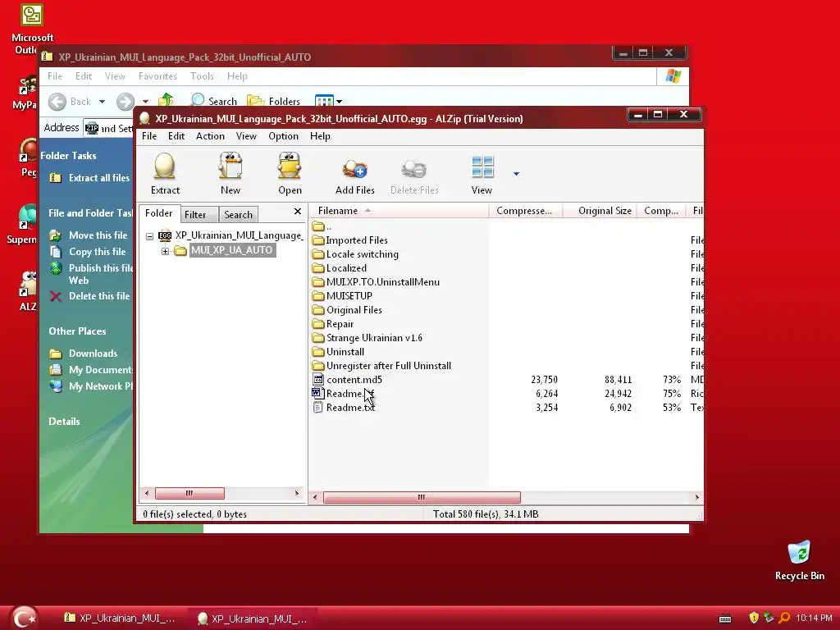
Task: Switch to the Search tab in folder pane
Action: point(238,215)
